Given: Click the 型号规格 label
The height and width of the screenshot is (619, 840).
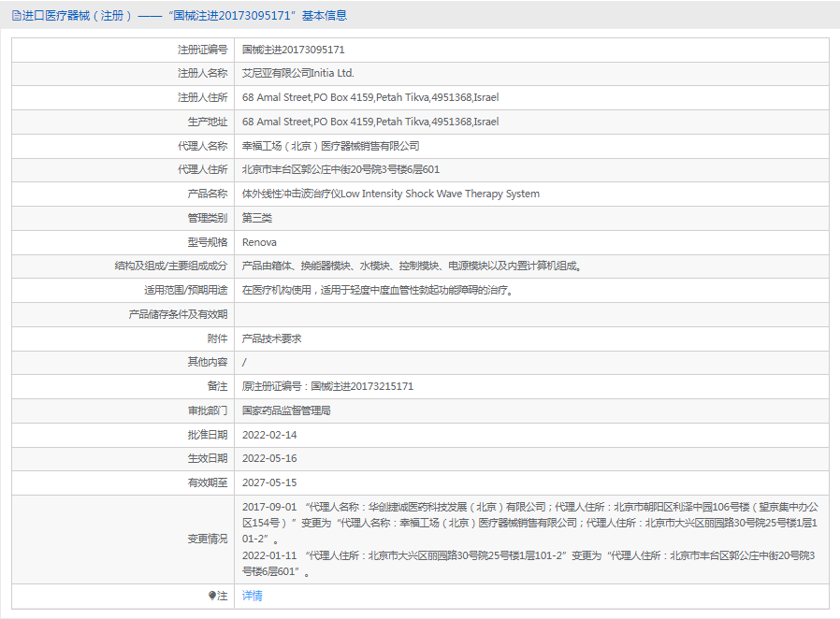Looking at the screenshot, I should tap(208, 242).
